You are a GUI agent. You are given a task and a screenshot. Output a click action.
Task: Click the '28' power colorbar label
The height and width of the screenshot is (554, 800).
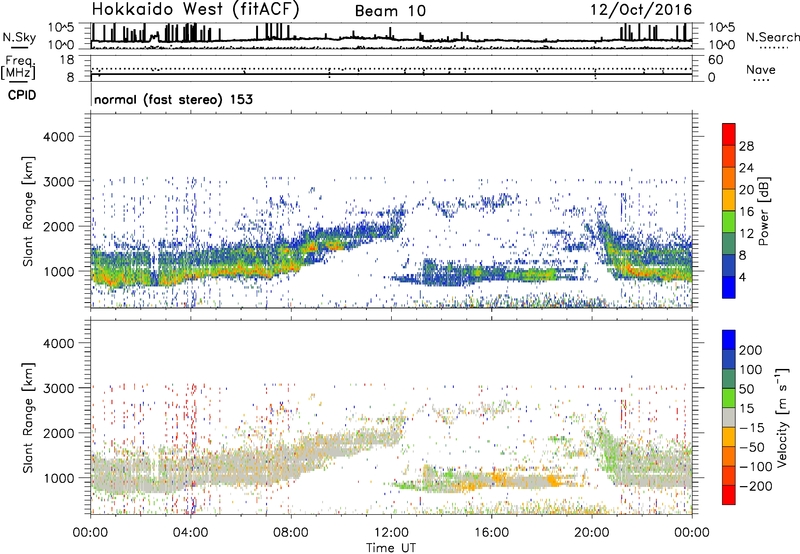click(x=746, y=146)
